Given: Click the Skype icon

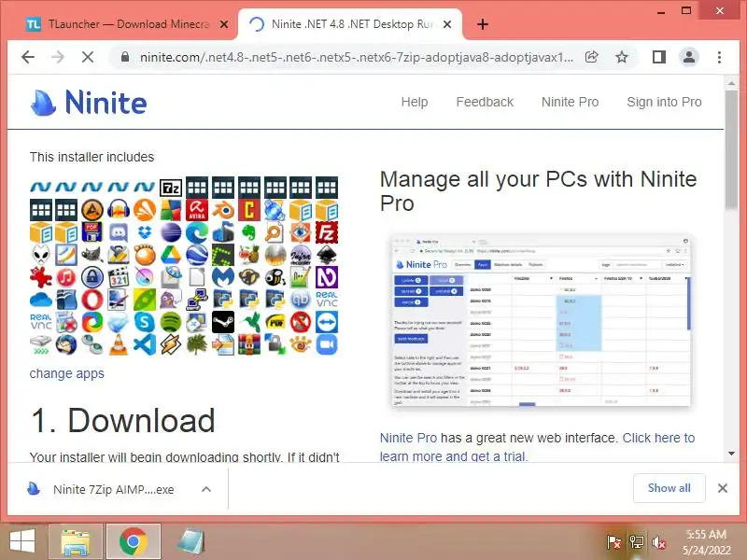Looking at the screenshot, I should [x=145, y=322].
